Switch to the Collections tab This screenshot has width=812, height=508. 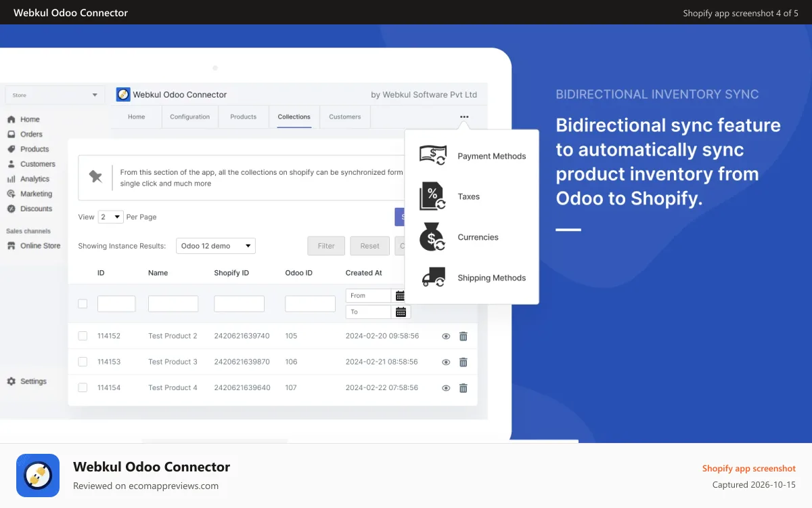click(294, 117)
